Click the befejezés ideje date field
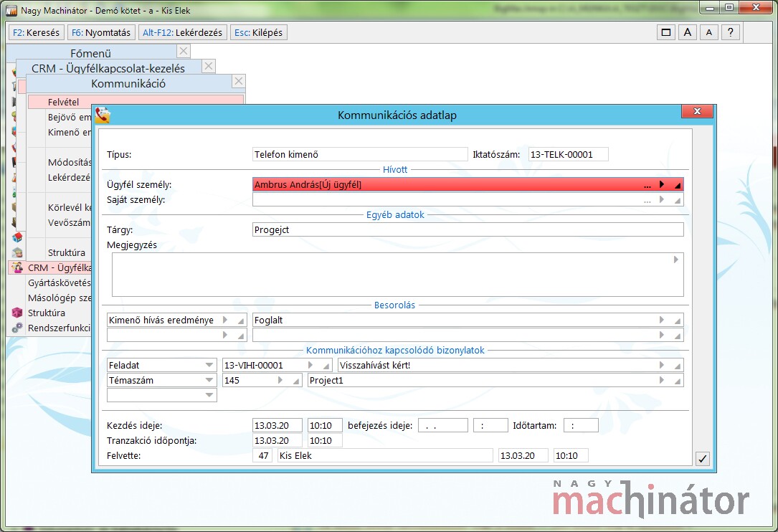 443,425
